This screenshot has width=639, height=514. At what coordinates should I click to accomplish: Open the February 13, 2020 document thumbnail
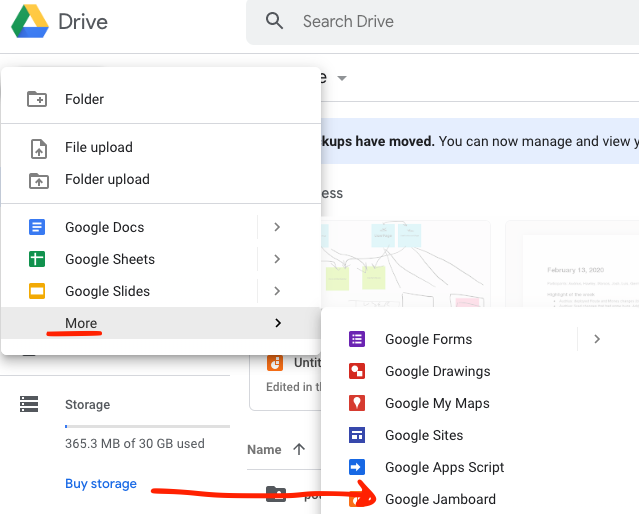pyautogui.click(x=572, y=264)
